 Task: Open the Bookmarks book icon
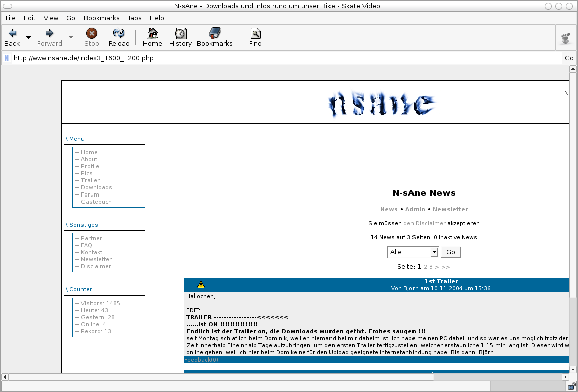[214, 33]
